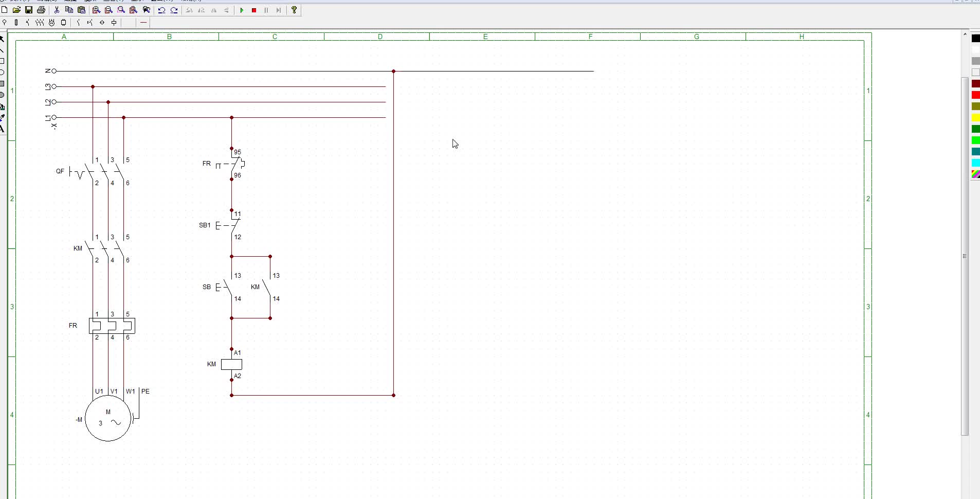
Task: Select the three-pole switch component icon
Action: 40,22
